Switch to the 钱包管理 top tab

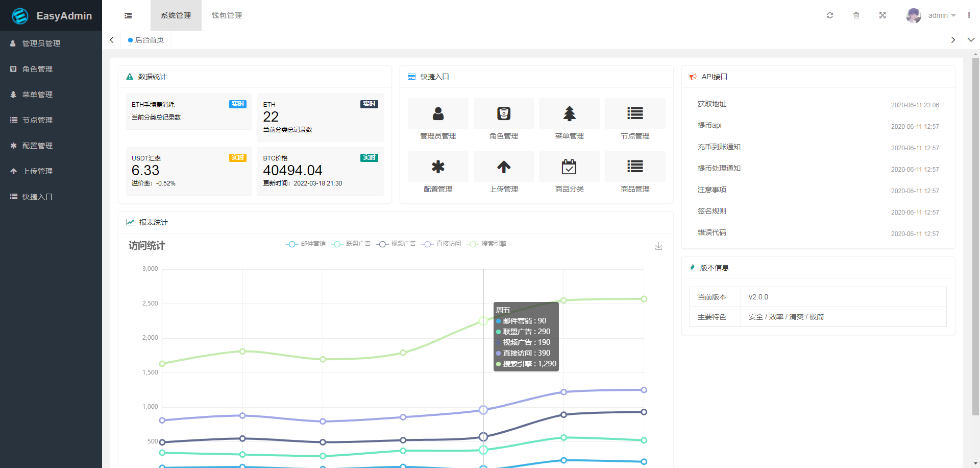[227, 15]
